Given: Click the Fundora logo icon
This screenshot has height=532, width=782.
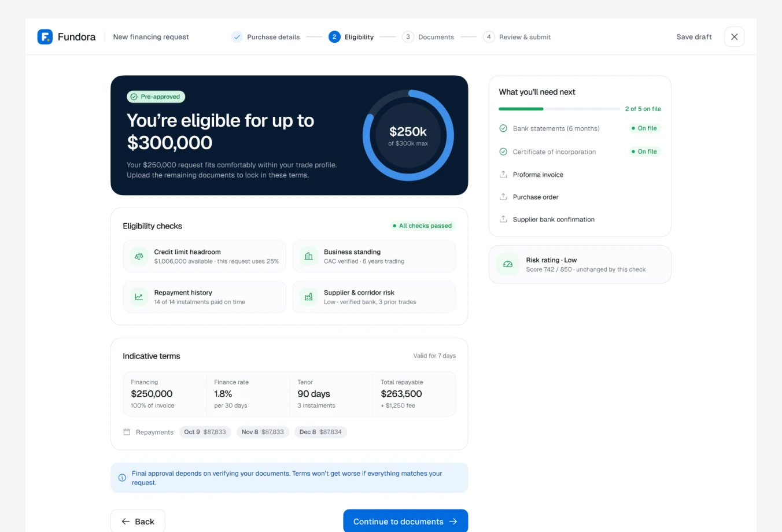Looking at the screenshot, I should pyautogui.click(x=45, y=36).
